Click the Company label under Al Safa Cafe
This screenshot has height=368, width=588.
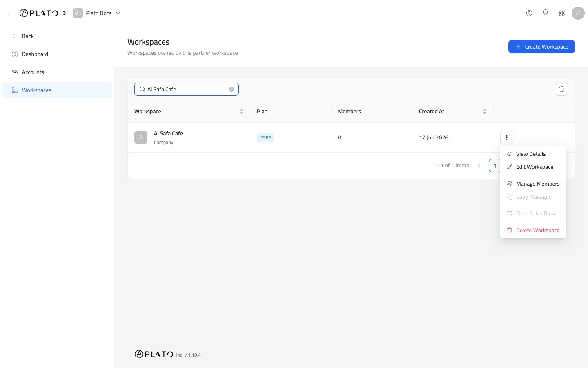(x=163, y=142)
